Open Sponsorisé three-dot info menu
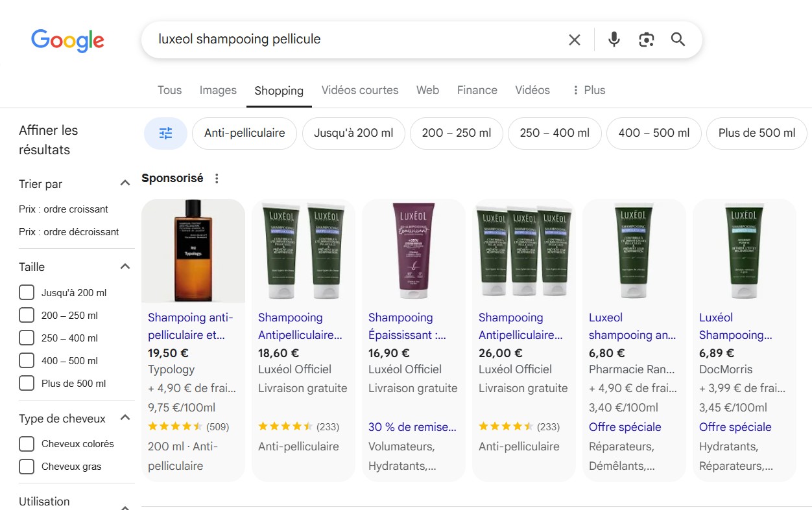This screenshot has width=812, height=510. pyautogui.click(x=217, y=178)
